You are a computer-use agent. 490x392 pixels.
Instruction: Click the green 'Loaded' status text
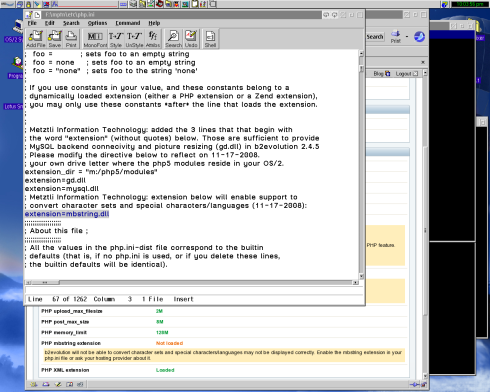click(x=165, y=370)
